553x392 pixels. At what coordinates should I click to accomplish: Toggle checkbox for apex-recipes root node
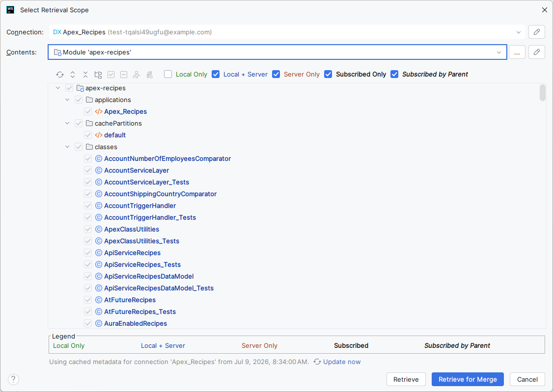click(x=69, y=88)
